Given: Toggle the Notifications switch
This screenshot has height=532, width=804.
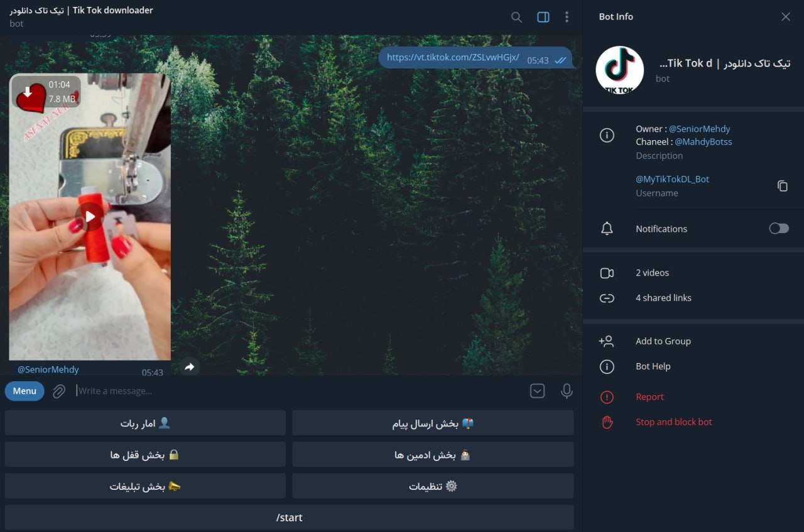Looking at the screenshot, I should pos(779,229).
